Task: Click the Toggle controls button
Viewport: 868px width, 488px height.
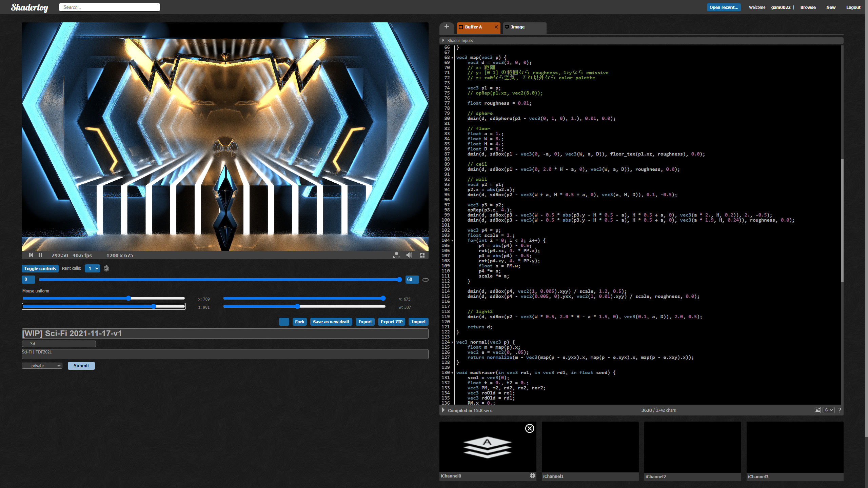Action: (40, 268)
